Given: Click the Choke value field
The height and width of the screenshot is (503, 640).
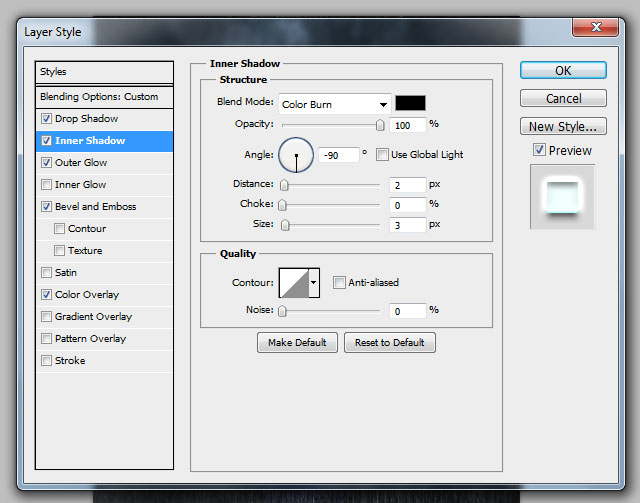Looking at the screenshot, I should pos(408,205).
